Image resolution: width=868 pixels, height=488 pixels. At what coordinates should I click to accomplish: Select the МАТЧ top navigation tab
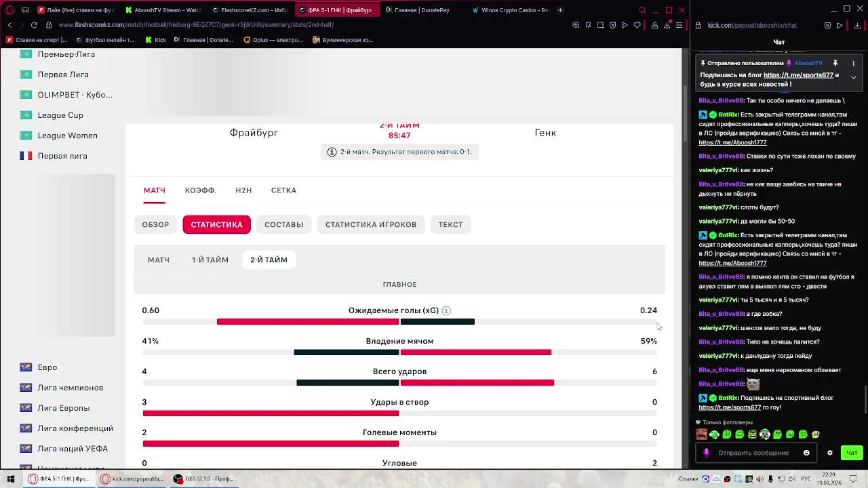tap(155, 190)
